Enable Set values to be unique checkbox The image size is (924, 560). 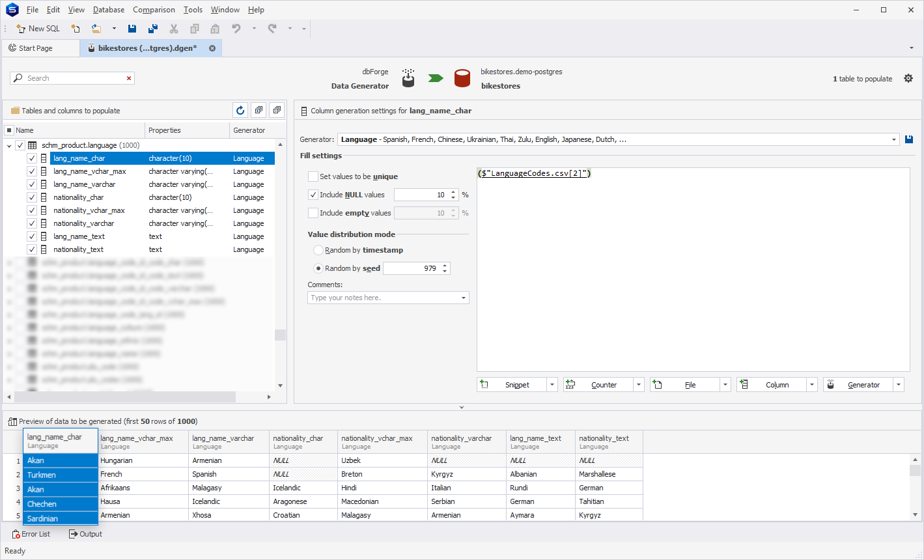point(313,176)
